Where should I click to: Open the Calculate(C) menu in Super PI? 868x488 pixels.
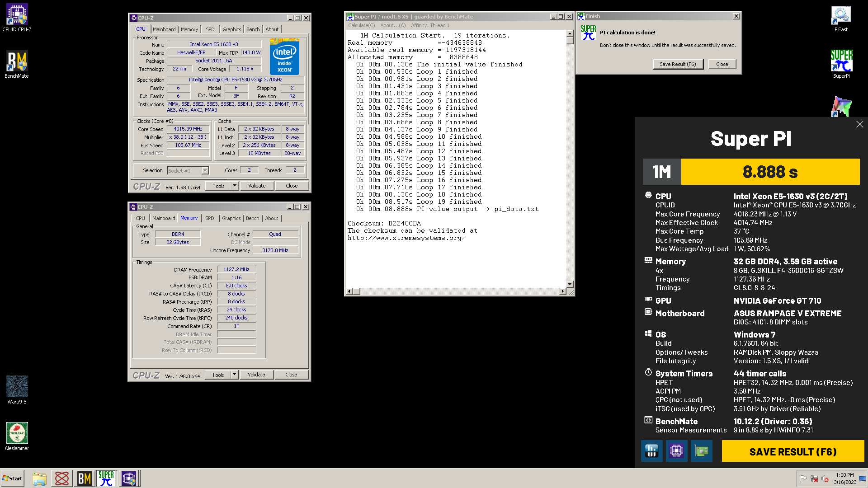(x=361, y=25)
